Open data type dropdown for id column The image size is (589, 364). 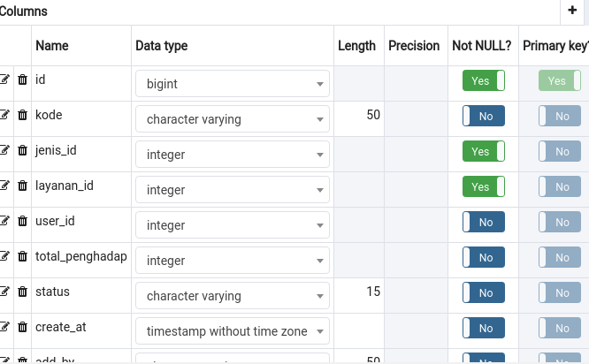point(233,84)
